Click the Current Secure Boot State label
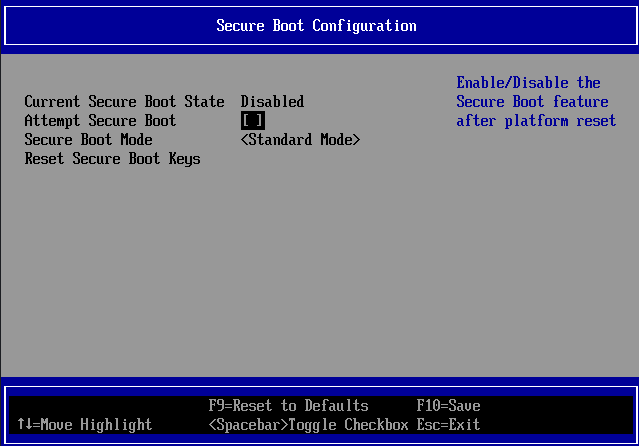 [124, 102]
